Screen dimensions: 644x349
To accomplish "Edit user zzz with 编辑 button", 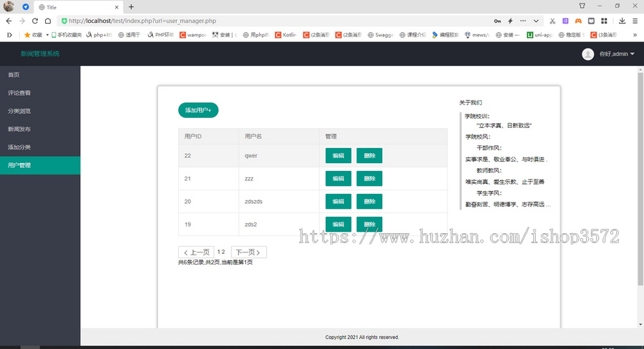I will [338, 179].
